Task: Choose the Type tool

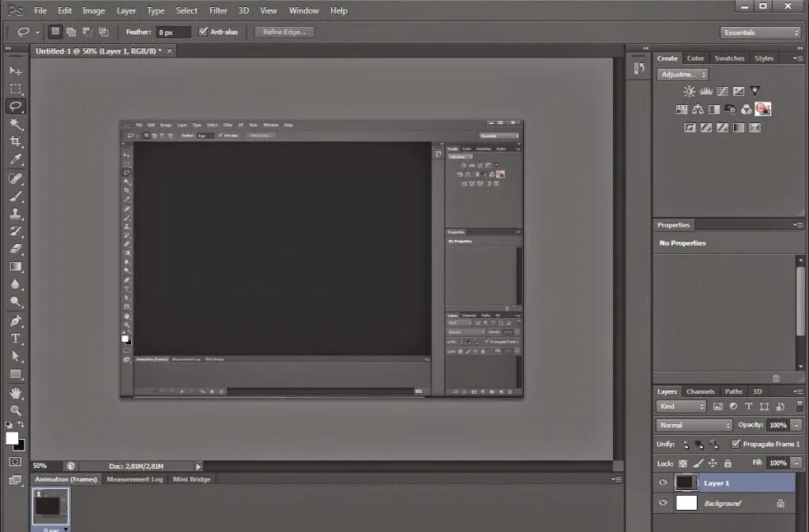Action: (x=15, y=338)
